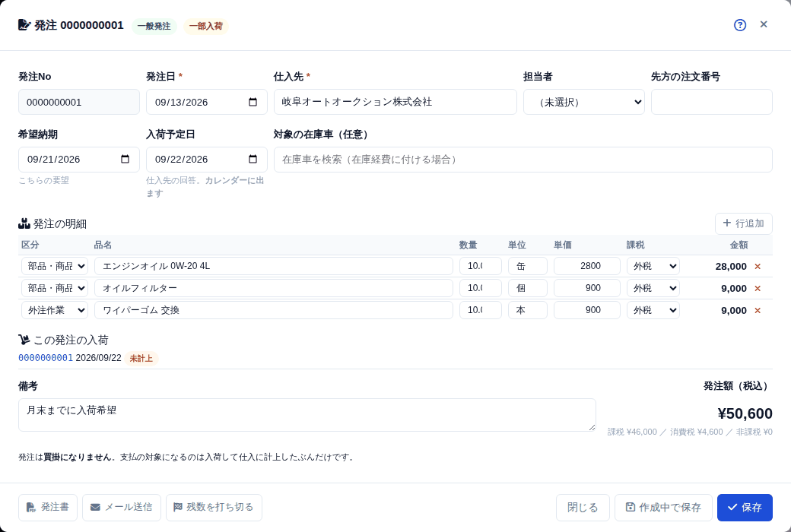Click 先方の注文番号 input
Screen dimensions: 791x532
[x=711, y=102]
